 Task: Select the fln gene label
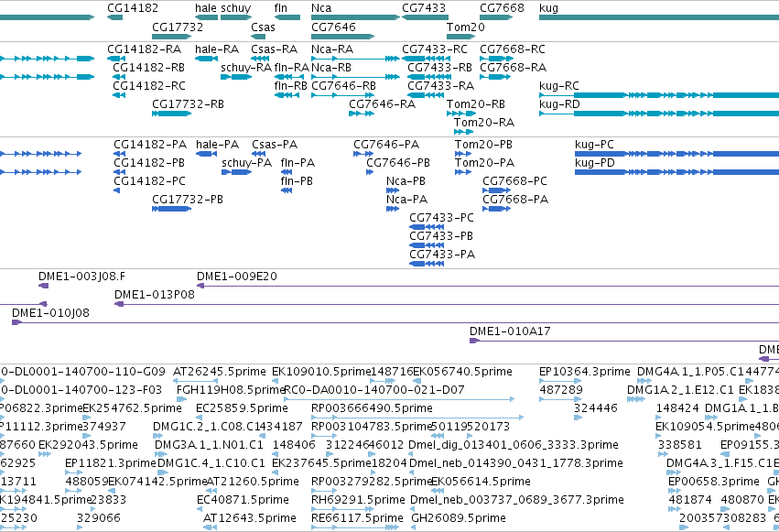pyautogui.click(x=281, y=8)
